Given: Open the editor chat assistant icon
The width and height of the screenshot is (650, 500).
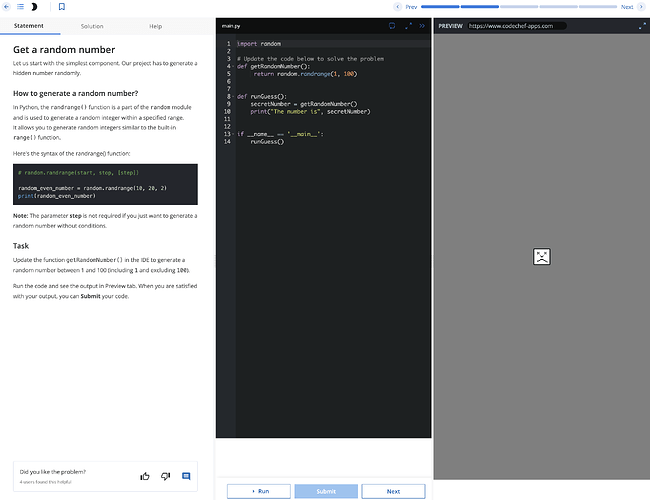Looking at the screenshot, I should tap(392, 26).
